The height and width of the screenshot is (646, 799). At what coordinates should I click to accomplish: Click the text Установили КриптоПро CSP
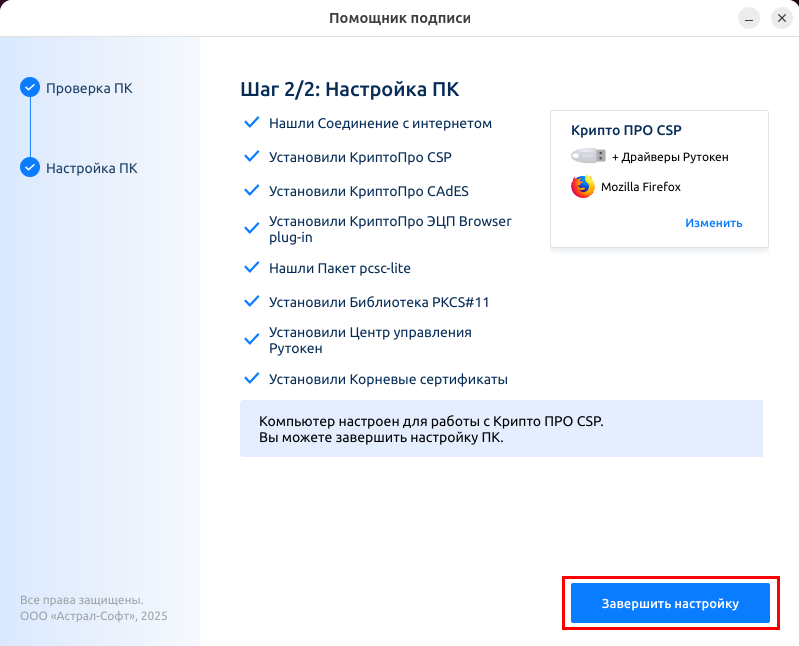360,157
